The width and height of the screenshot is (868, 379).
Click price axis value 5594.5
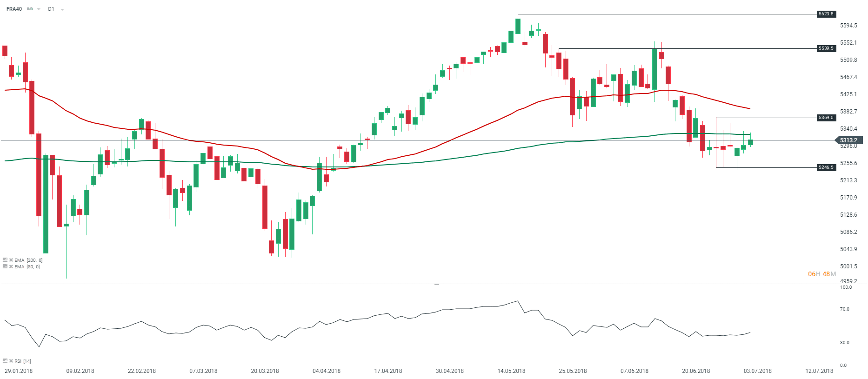(848, 26)
